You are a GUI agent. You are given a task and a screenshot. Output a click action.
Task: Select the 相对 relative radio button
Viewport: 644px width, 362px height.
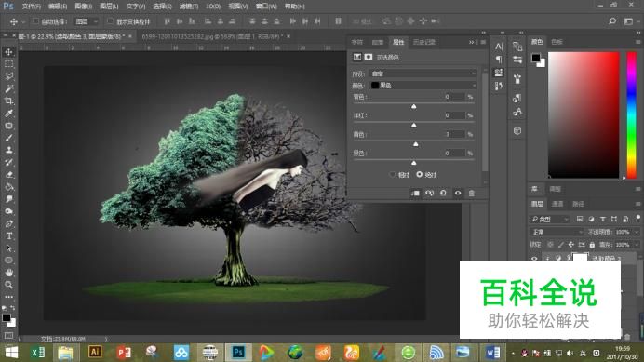point(392,175)
